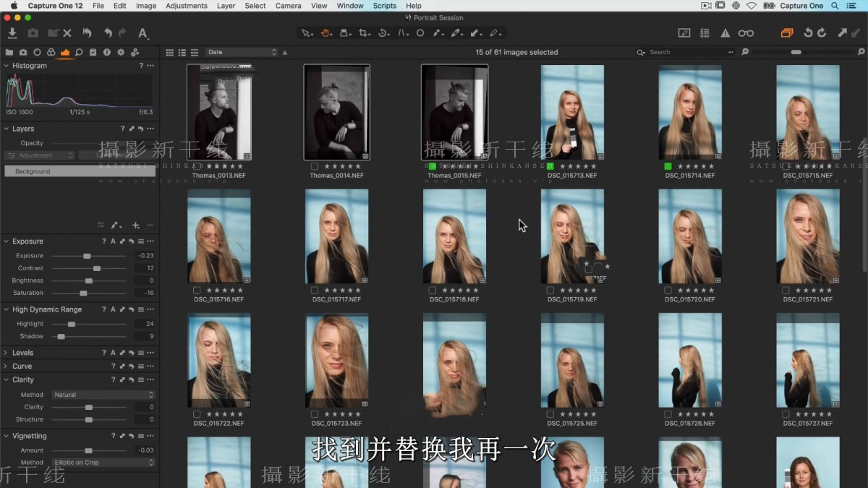The width and height of the screenshot is (868, 488).
Task: Toggle color tag box for DSC_015716.NEF
Action: (197, 291)
